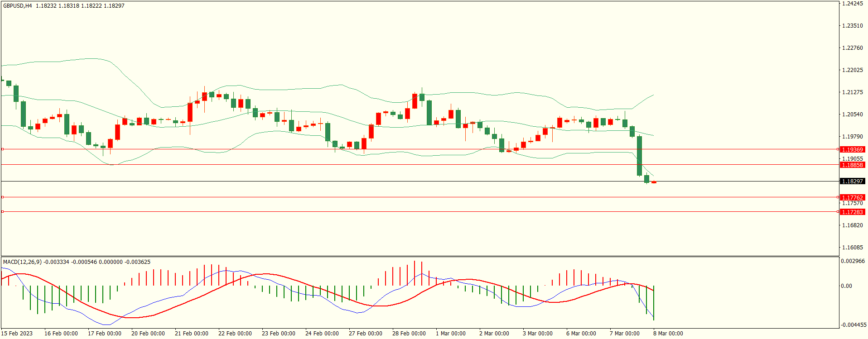The width and height of the screenshot is (868, 339).
Task: Click the MACD 0.00 zero level label
Action: pyautogui.click(x=846, y=286)
